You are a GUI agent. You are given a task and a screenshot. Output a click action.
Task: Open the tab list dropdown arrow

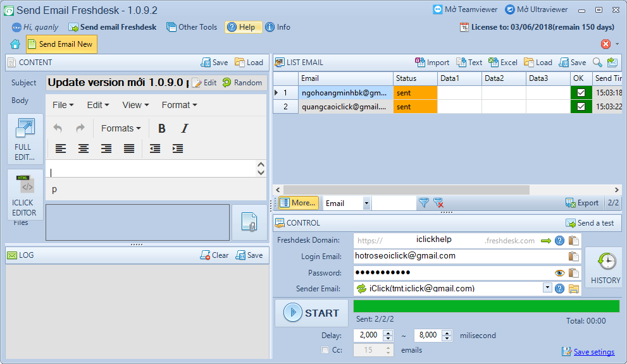[x=617, y=44]
